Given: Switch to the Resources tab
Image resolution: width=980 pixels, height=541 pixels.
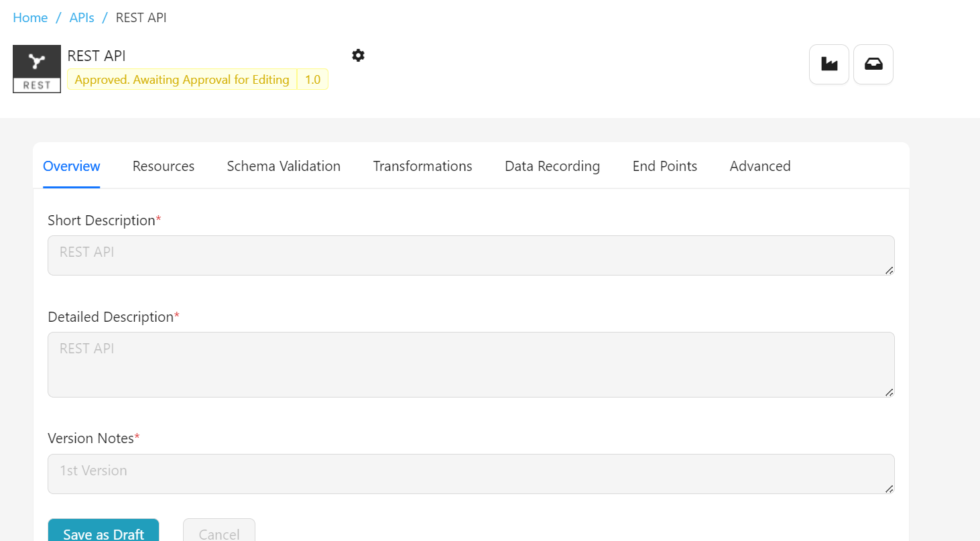Looking at the screenshot, I should 164,166.
